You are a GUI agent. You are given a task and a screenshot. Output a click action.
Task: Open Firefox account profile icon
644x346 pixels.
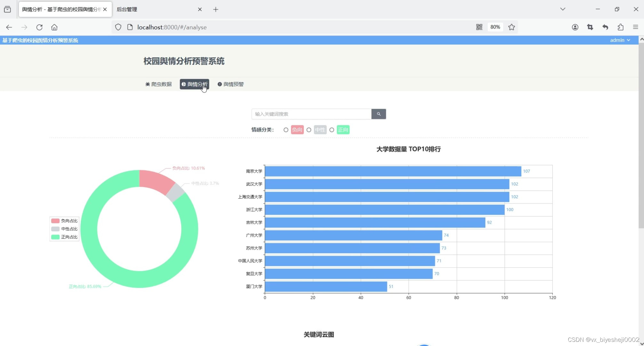[575, 27]
